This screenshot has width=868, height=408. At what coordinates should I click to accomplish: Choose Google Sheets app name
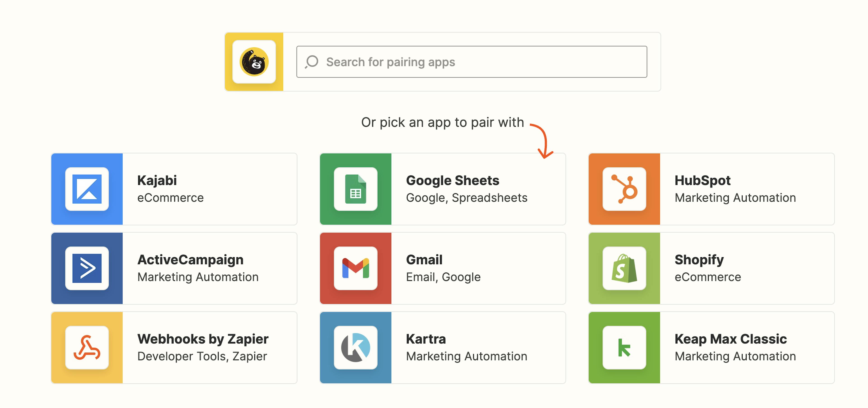click(453, 180)
